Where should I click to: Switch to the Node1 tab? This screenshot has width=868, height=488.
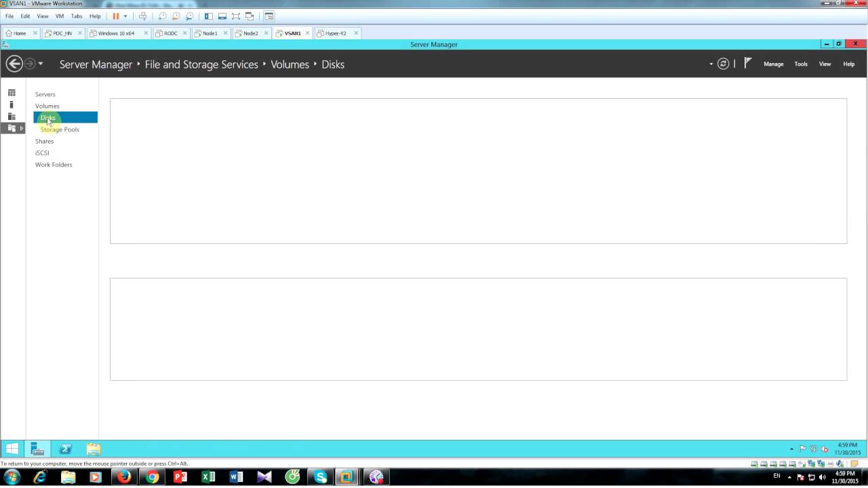pyautogui.click(x=210, y=33)
